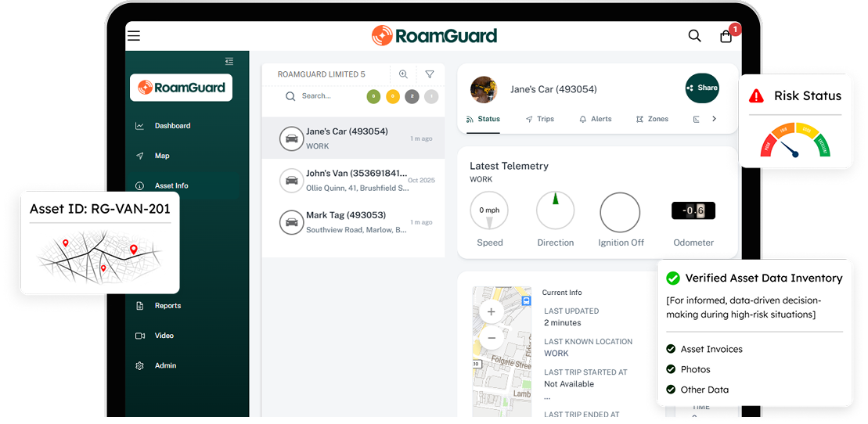The image size is (868, 424).
Task: Switch to the Zones tab
Action: click(x=652, y=119)
